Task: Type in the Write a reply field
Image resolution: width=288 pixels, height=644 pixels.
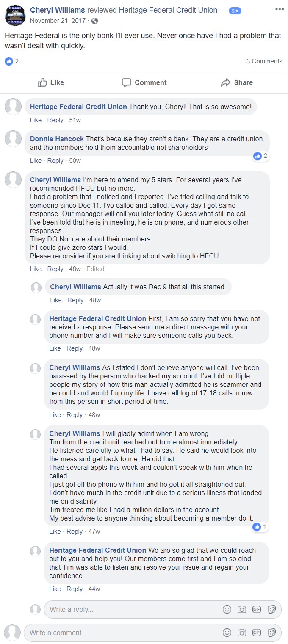Action: click(131, 609)
